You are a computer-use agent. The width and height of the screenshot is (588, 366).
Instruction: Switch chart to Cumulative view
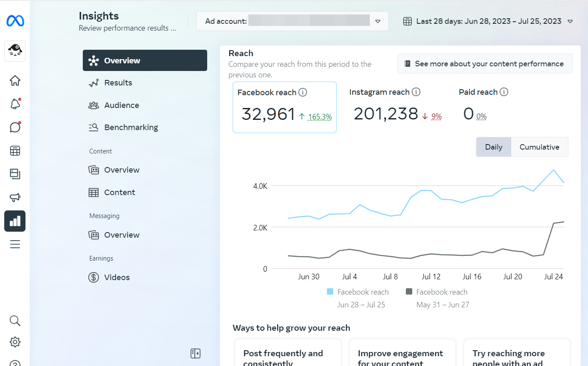point(540,147)
